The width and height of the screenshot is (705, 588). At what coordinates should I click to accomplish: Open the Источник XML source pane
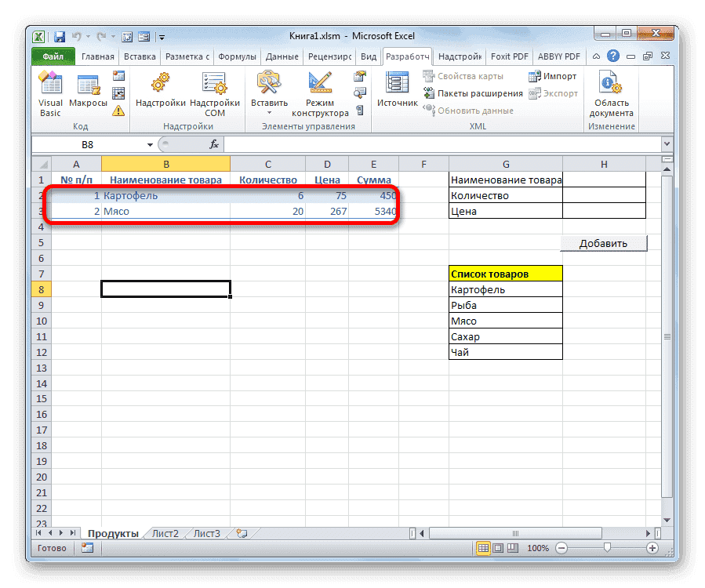pyautogui.click(x=396, y=89)
